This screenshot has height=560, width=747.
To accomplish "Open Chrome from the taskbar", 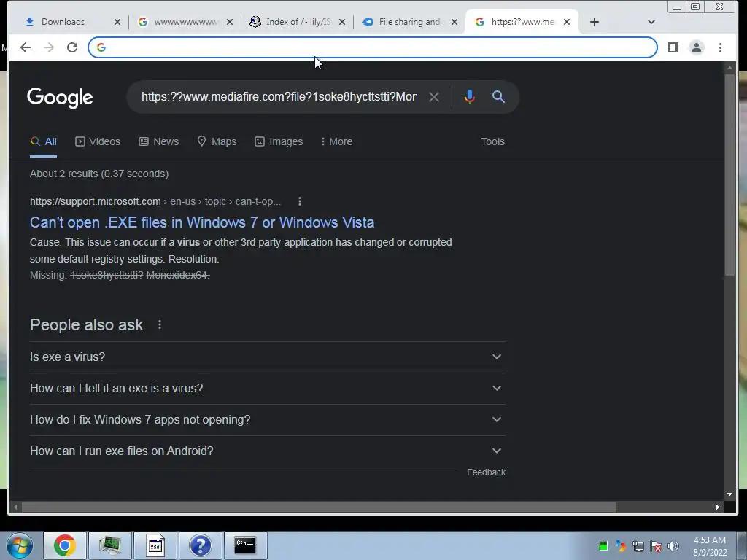I will tap(65, 545).
